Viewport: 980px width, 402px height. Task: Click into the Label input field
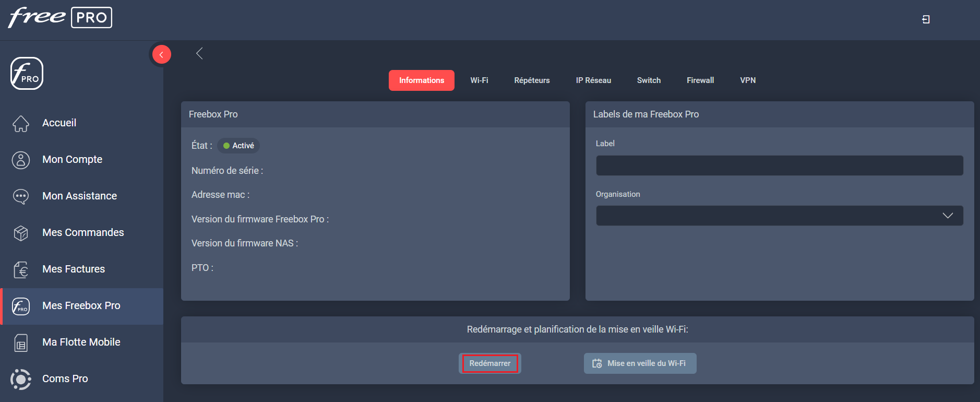pyautogui.click(x=780, y=165)
